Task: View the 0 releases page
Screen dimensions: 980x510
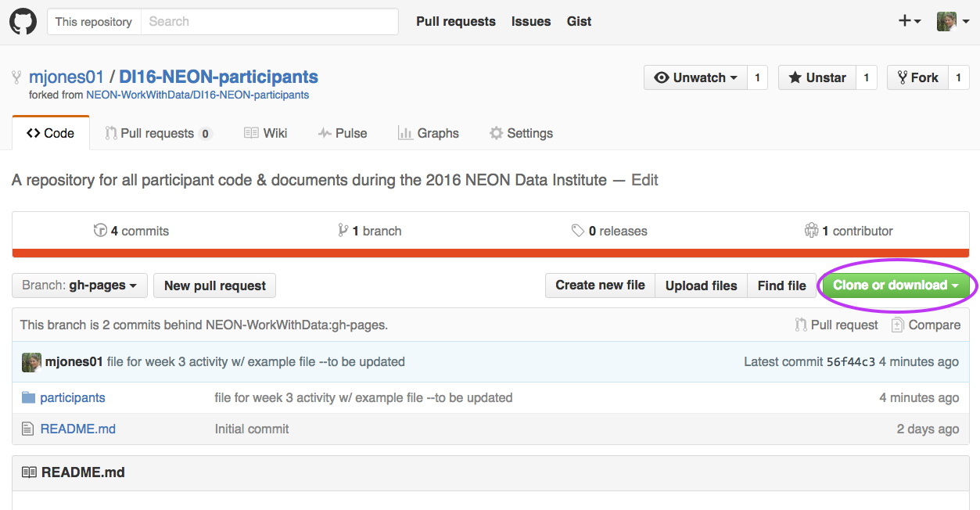Action: [609, 231]
